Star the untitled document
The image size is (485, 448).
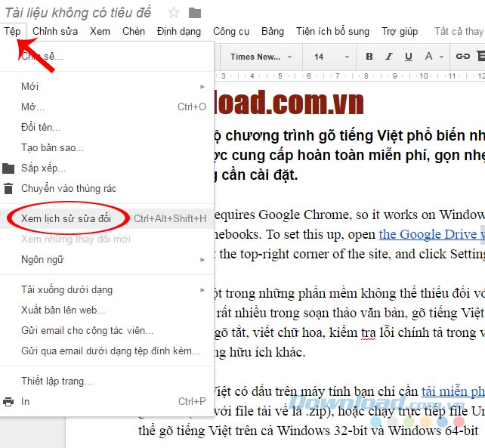[x=174, y=12]
